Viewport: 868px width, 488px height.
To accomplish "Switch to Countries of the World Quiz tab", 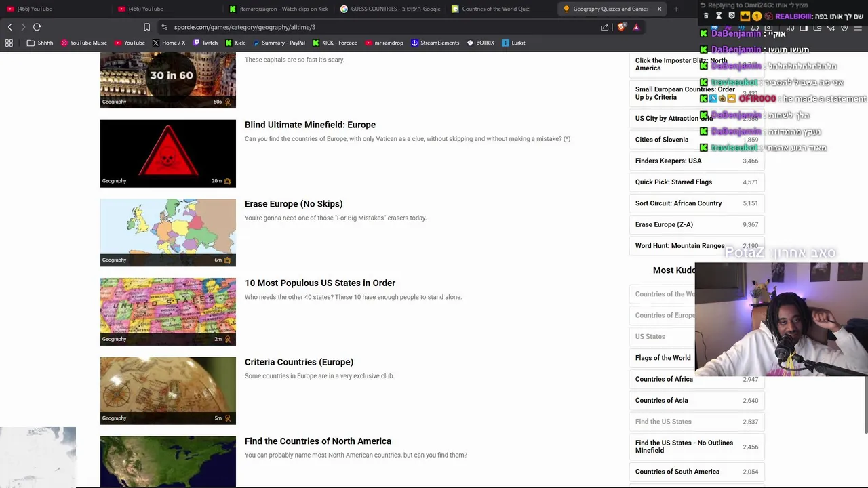I will tap(501, 9).
